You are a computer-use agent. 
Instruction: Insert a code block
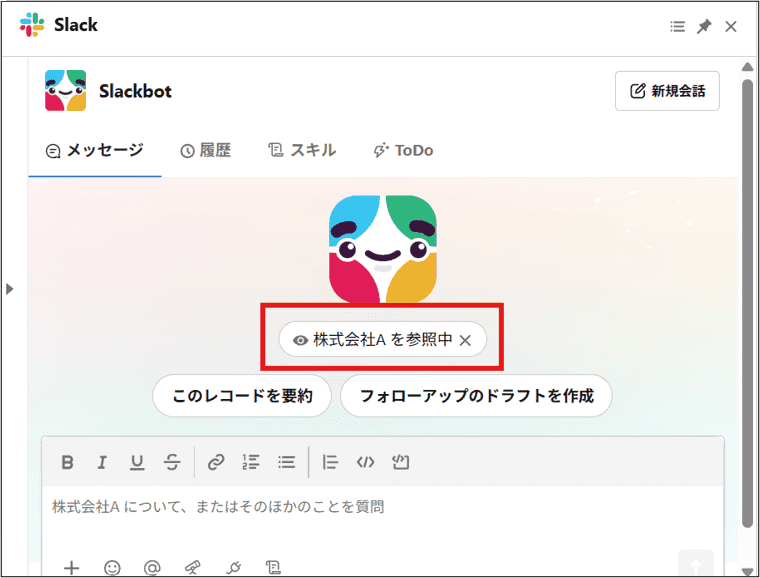[x=400, y=462]
